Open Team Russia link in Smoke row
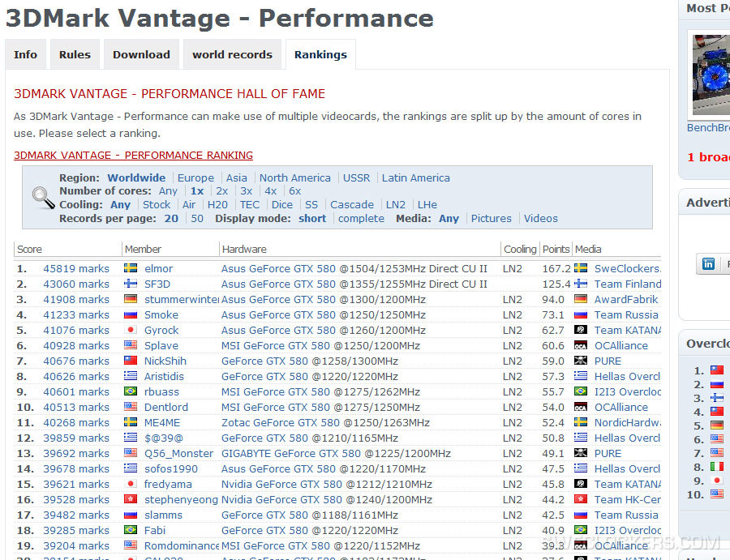Screen dimensions: 730x560 click(x=626, y=314)
